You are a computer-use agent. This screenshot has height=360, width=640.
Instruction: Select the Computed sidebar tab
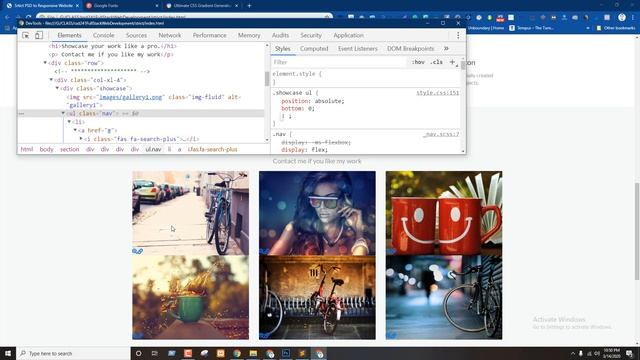[314, 49]
